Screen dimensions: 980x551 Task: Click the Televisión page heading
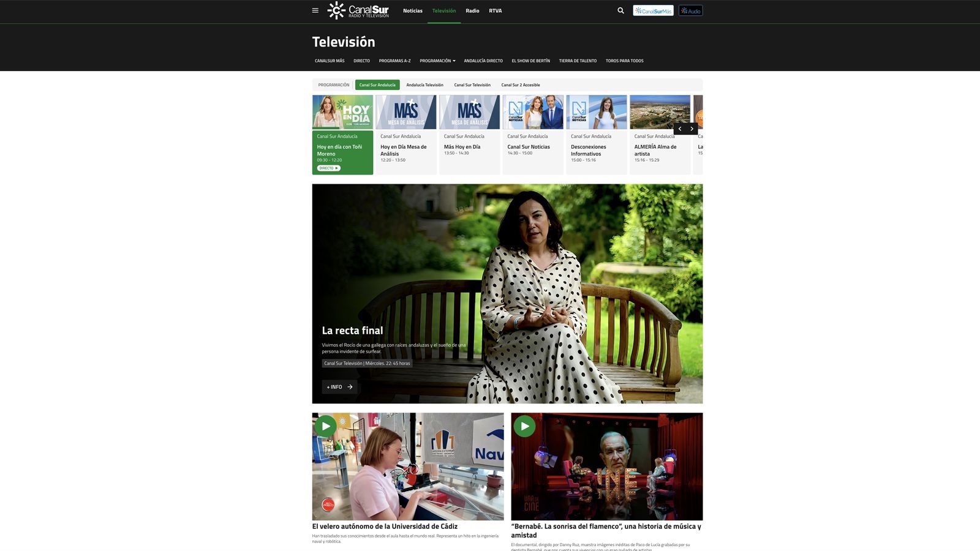coord(344,42)
